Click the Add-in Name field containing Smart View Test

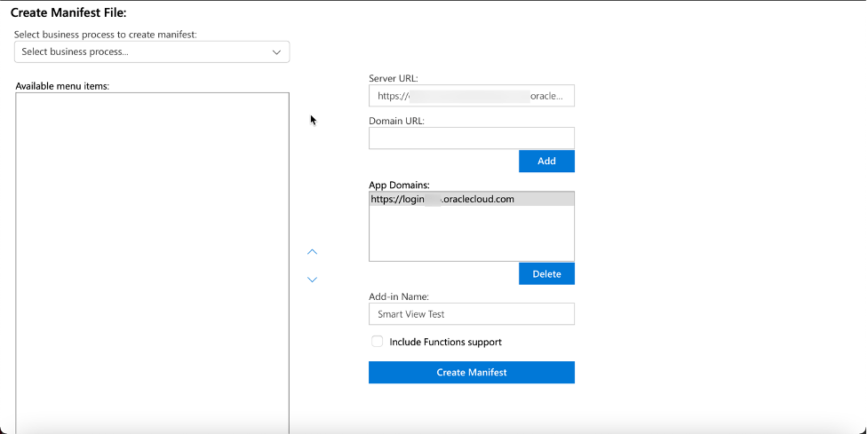pos(471,314)
